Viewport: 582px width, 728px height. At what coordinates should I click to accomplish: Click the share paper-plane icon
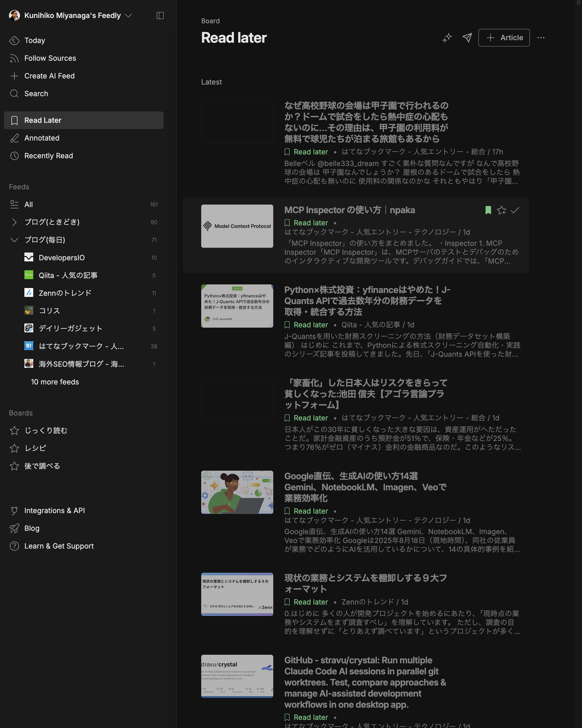[467, 38]
